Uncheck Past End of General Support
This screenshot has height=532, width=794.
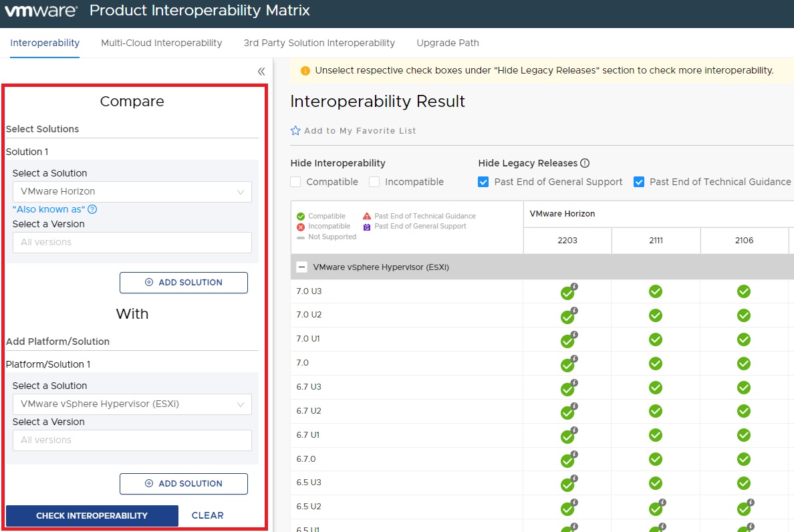pyautogui.click(x=484, y=182)
